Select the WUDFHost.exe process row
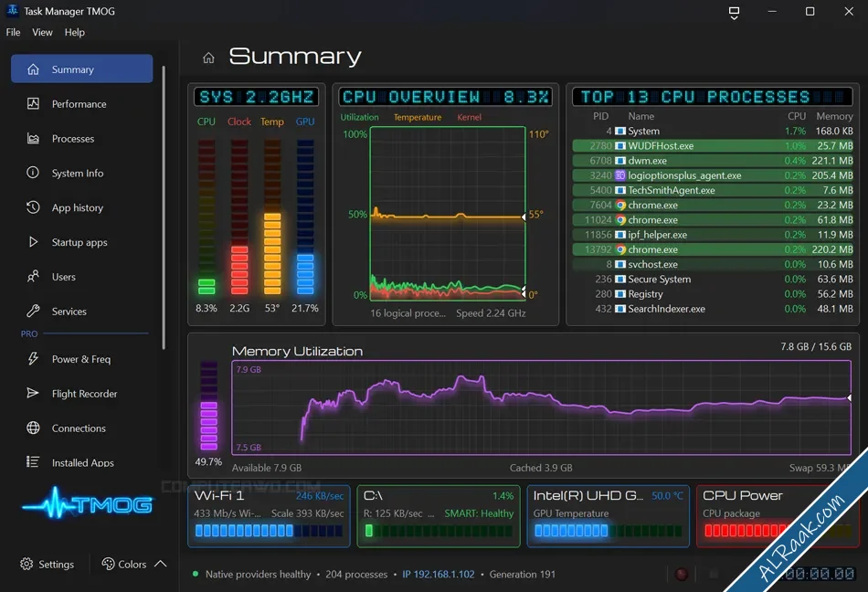Viewport: 868px width, 592px height. 713,145
